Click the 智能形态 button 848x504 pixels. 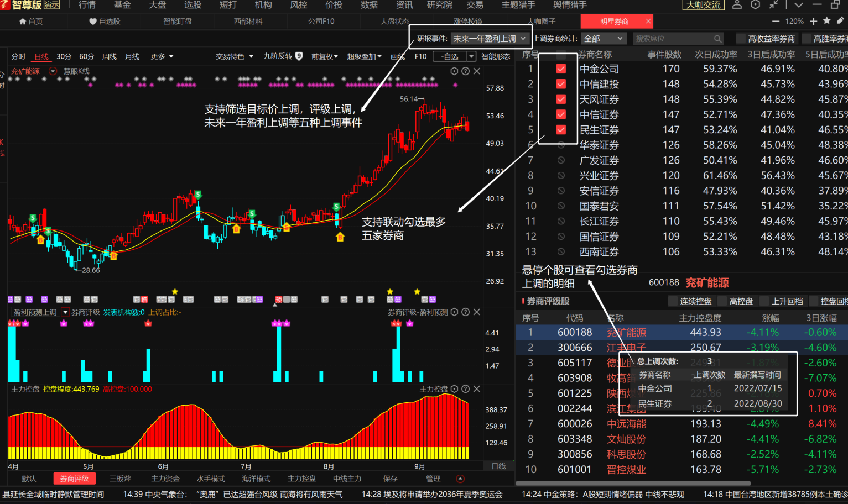[496, 56]
